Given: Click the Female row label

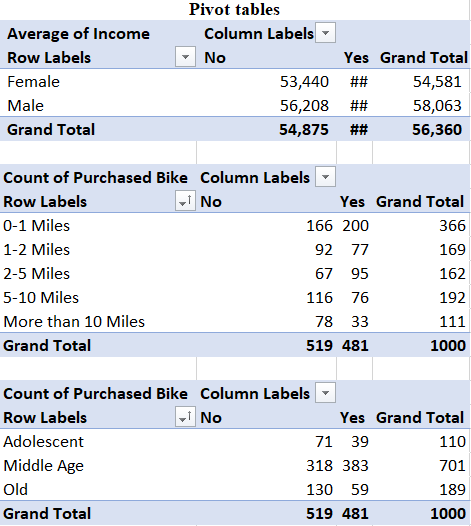Looking at the screenshot, I should point(34,82).
